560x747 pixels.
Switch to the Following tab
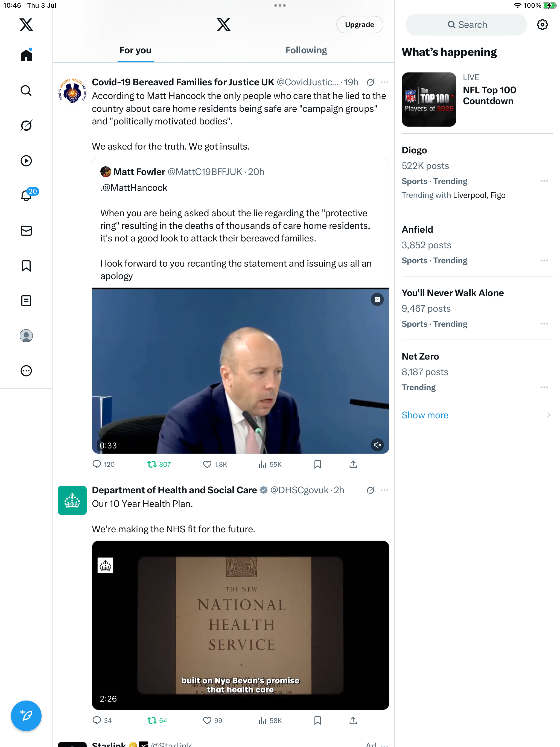click(x=306, y=50)
